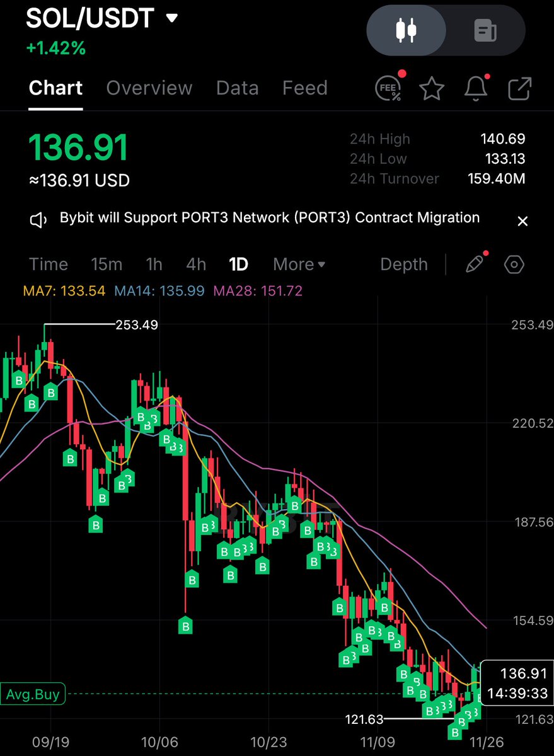Select the Time chart interval
554x756 pixels.
tap(49, 265)
